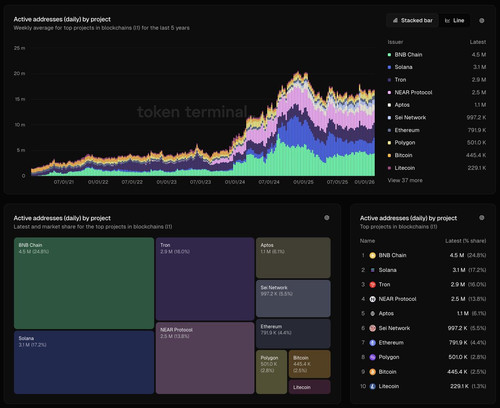This screenshot has height=408, width=500.
Task: Click the Latest (% share) column header
Action: pyautogui.click(x=465, y=241)
